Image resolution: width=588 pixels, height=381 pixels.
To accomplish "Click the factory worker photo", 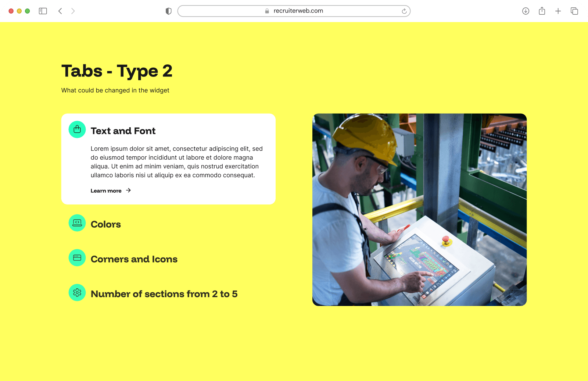I will tap(419, 210).
